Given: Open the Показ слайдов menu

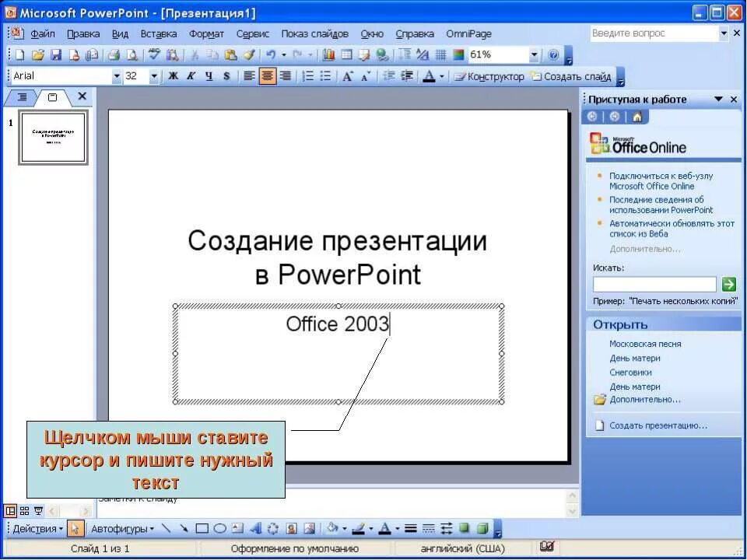Looking at the screenshot, I should point(314,33).
